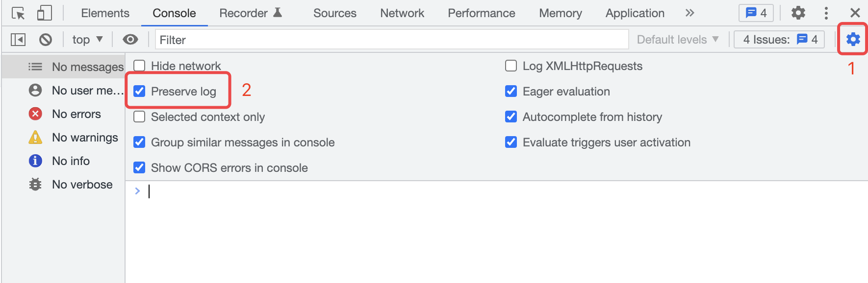Switch to the Elements tab
This screenshot has width=868, height=283.
click(105, 13)
